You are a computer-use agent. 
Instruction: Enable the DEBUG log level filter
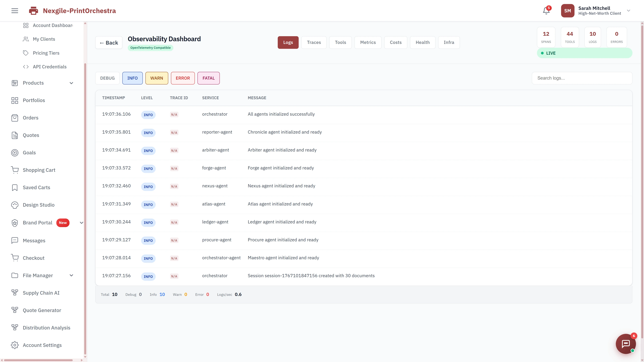(x=107, y=78)
